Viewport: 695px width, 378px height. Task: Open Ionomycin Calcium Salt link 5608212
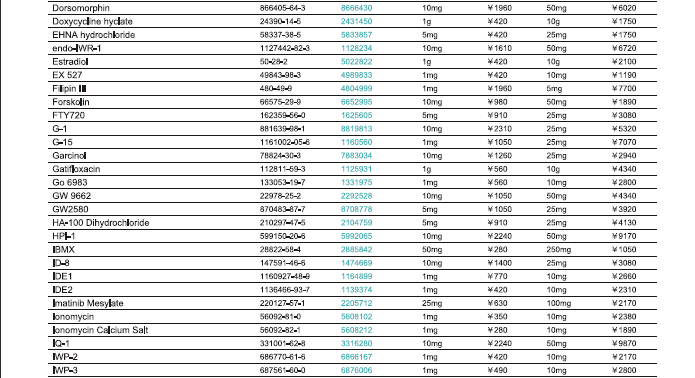356,330
